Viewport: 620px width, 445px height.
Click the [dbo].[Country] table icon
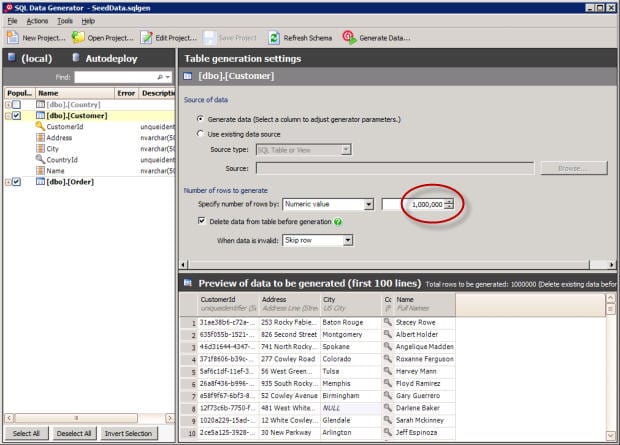tap(40, 104)
